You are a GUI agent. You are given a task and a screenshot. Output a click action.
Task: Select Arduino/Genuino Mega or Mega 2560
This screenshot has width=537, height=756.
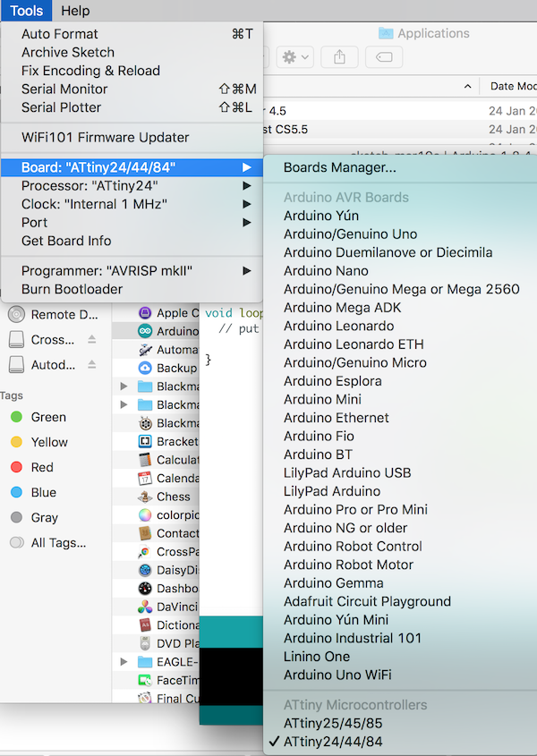(x=400, y=289)
